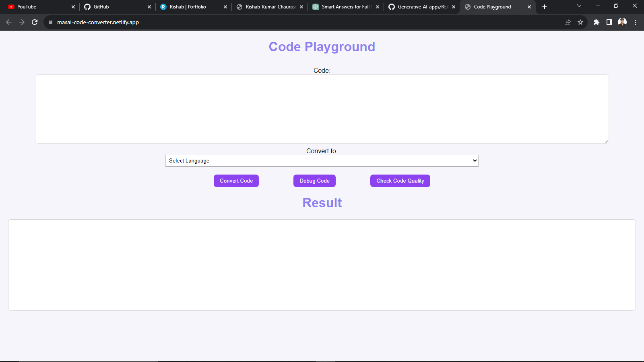Viewport: 644px width, 362px height.
Task: Close the GitHub tab
Action: click(149, 7)
